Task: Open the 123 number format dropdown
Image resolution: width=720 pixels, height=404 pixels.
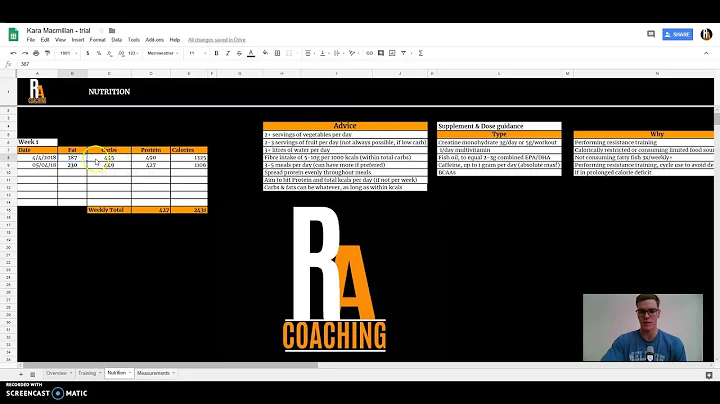Action: pyautogui.click(x=133, y=53)
